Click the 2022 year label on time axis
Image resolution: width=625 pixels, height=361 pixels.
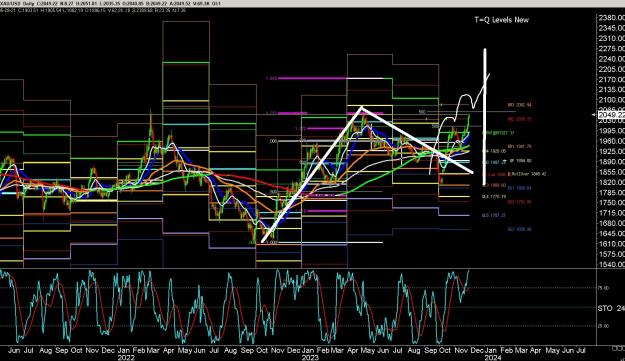[126, 357]
